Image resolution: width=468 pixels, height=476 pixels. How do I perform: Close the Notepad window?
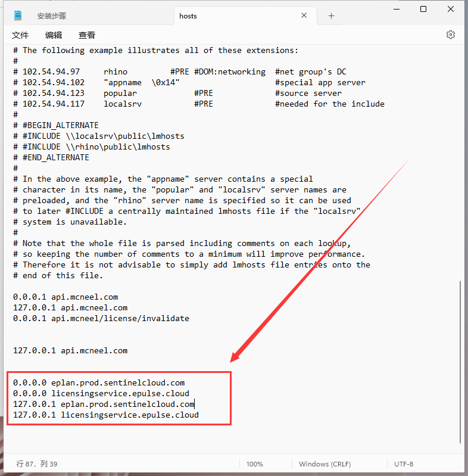451,9
